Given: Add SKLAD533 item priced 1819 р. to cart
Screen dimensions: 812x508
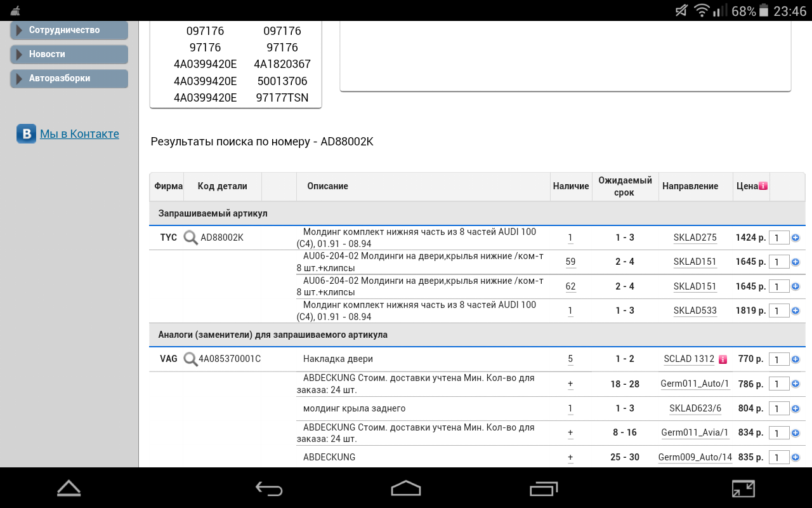Looking at the screenshot, I should point(795,311).
